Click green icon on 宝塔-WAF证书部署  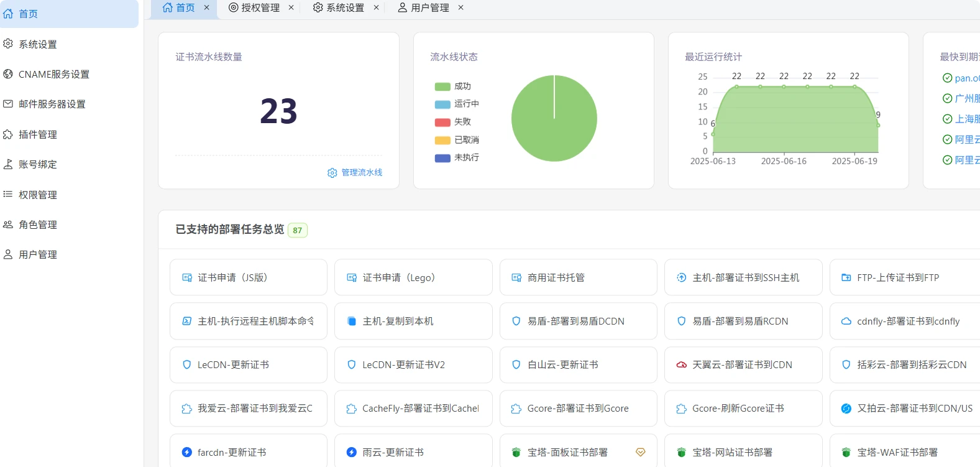pyautogui.click(x=846, y=452)
